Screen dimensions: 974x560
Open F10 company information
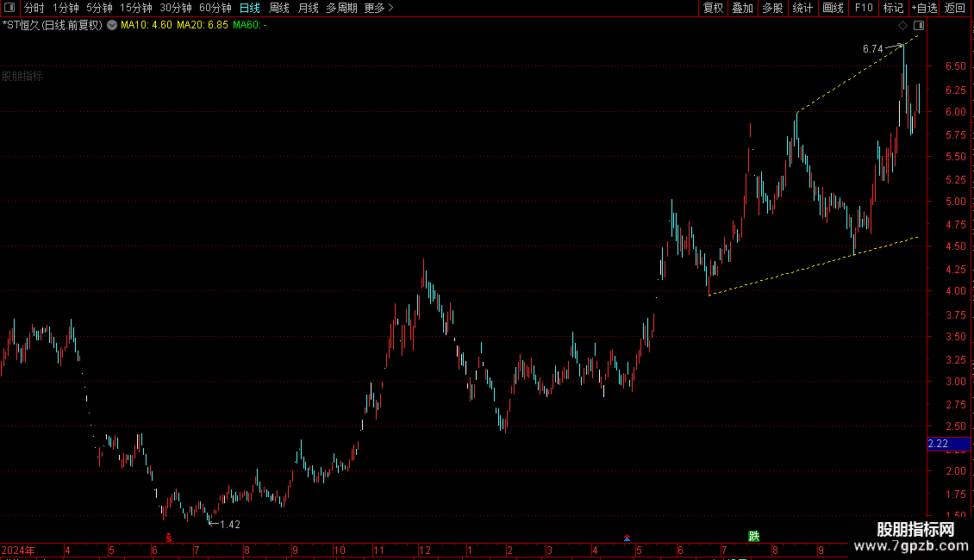point(864,8)
